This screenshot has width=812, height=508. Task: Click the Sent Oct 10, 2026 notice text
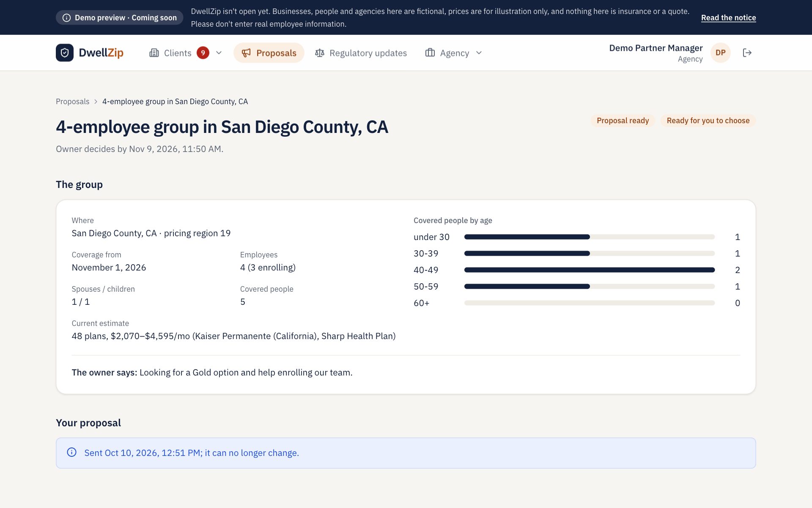coord(192,453)
